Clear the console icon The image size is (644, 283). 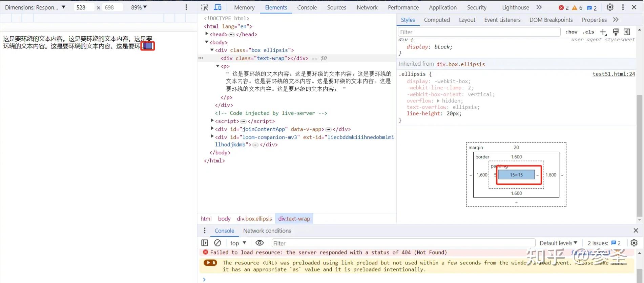pos(217,243)
